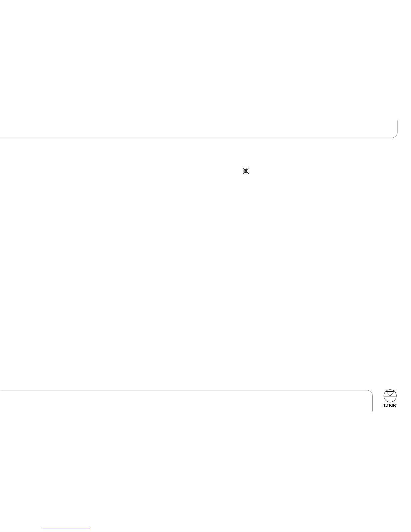Open the blue underlined link at page bottom

tap(67, 529)
